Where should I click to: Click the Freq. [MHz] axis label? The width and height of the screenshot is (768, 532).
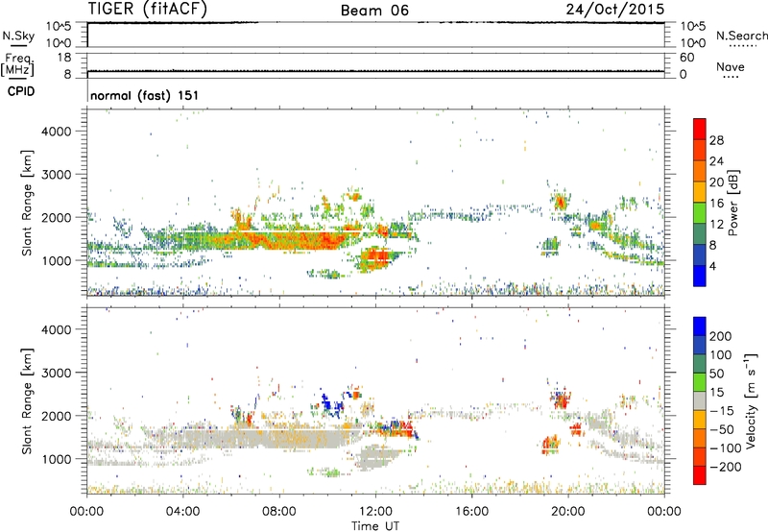[x=17, y=64]
